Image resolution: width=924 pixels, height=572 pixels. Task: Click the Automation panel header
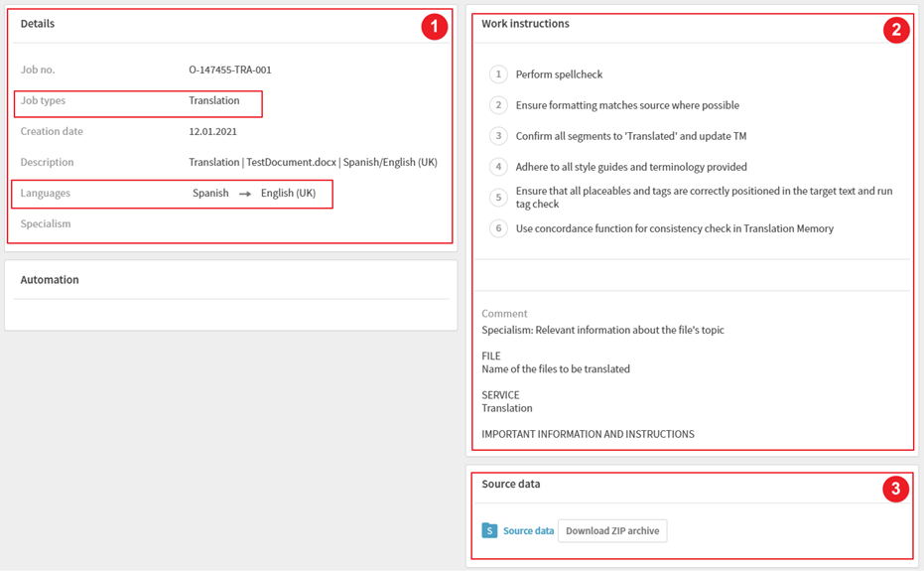pos(50,279)
